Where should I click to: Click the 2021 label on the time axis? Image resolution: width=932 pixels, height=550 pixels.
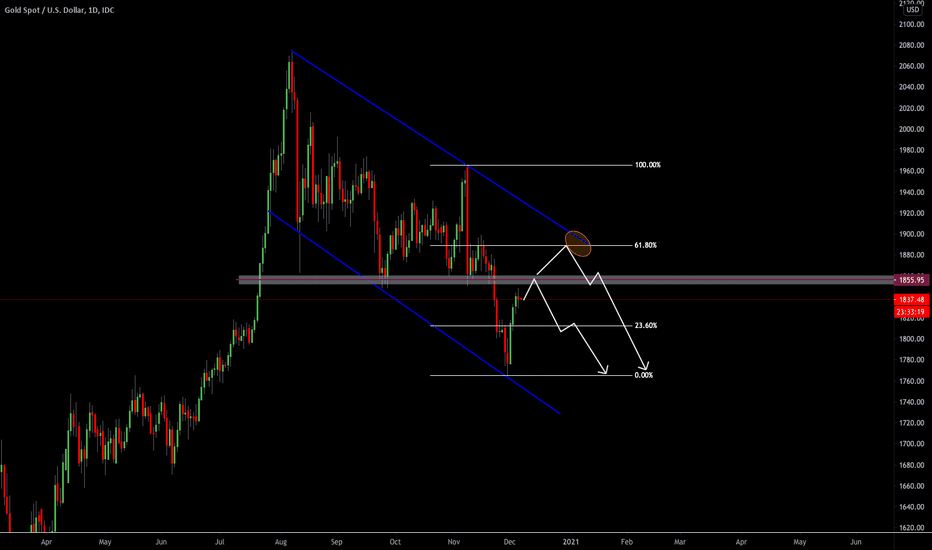tap(571, 542)
